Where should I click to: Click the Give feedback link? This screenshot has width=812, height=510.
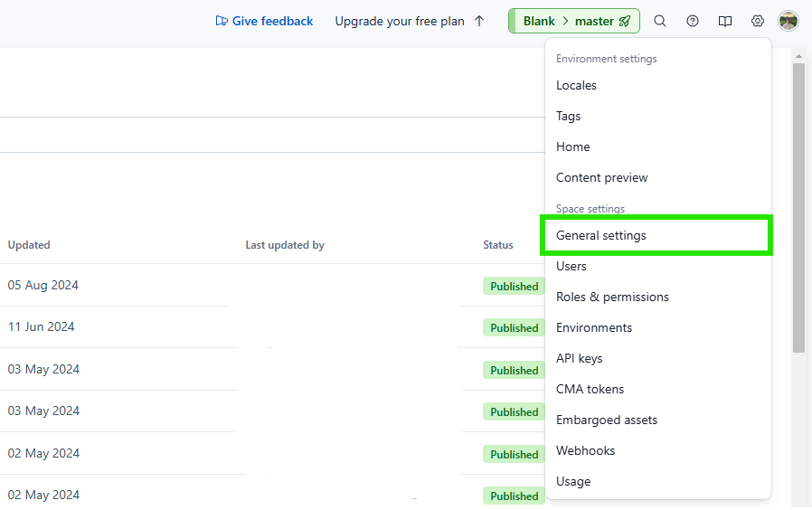click(x=272, y=21)
